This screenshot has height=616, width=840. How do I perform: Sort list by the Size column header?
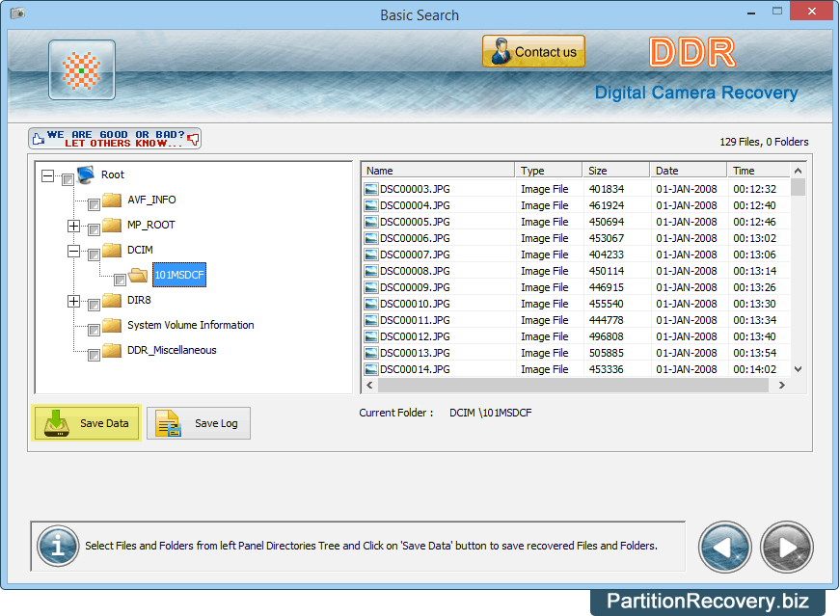click(615, 171)
